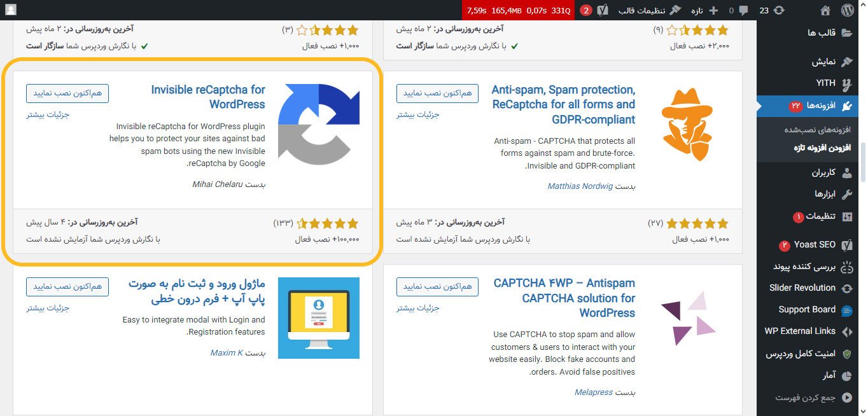Click the Support Board chat icon
Screen dimensions: 868x416
[847, 310]
